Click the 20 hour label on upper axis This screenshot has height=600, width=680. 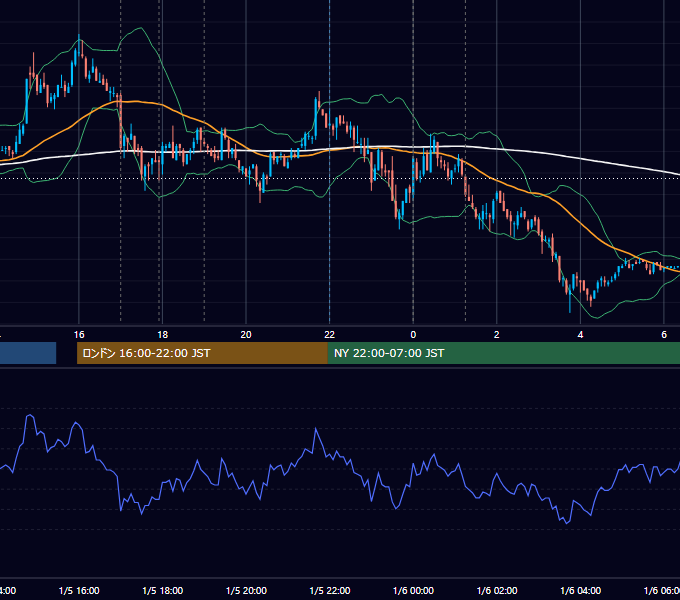246,335
